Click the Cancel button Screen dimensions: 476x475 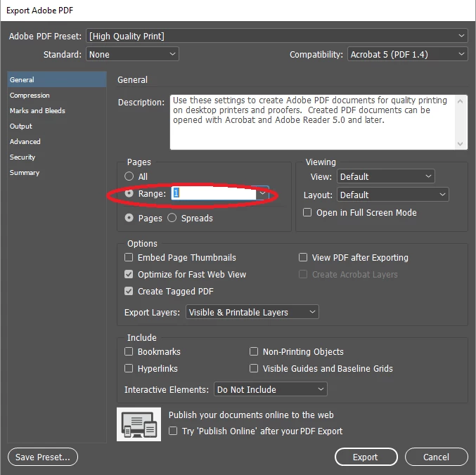point(436,457)
